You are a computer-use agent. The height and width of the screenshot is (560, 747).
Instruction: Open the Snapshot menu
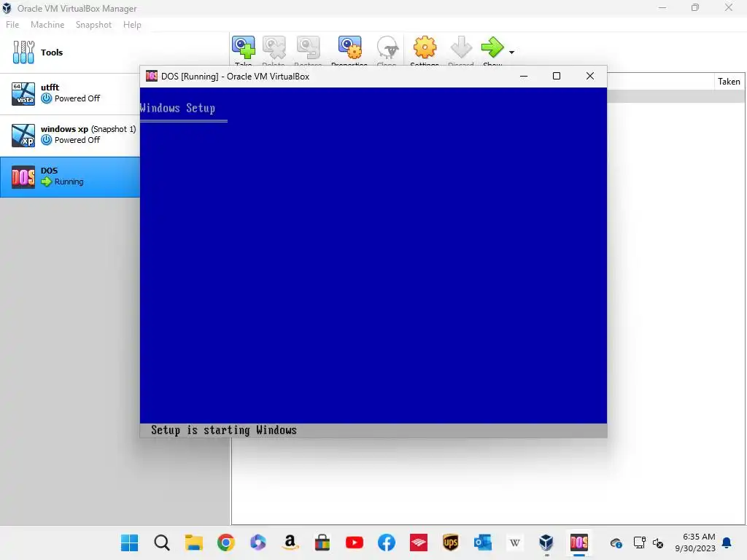93,25
